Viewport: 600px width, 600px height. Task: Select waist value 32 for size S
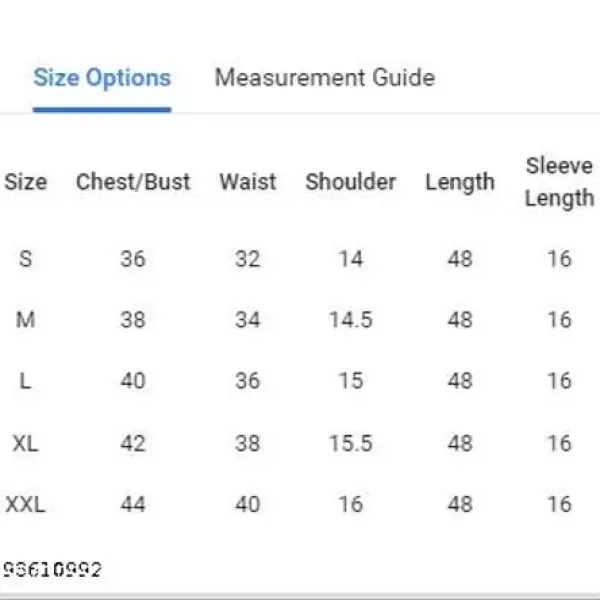[248, 259]
